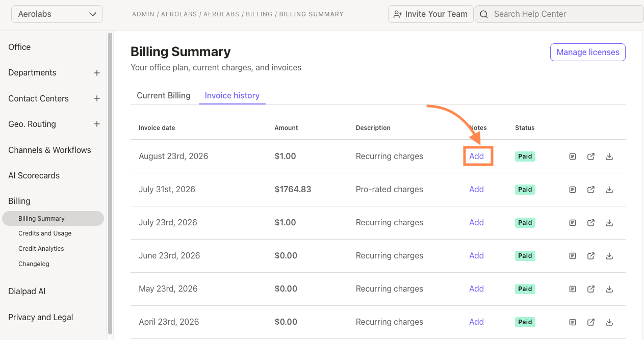Open Geo. Routing settings
This screenshot has height=340, width=644.
coord(32,124)
